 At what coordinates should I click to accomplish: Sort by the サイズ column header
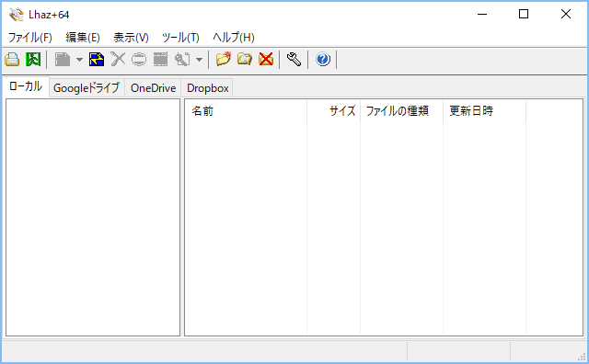333,111
